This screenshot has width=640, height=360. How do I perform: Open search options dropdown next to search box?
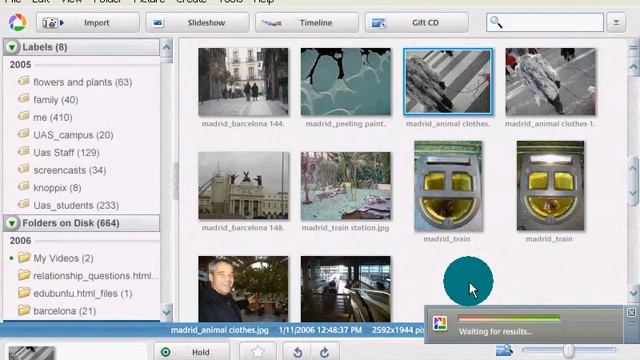pos(616,22)
